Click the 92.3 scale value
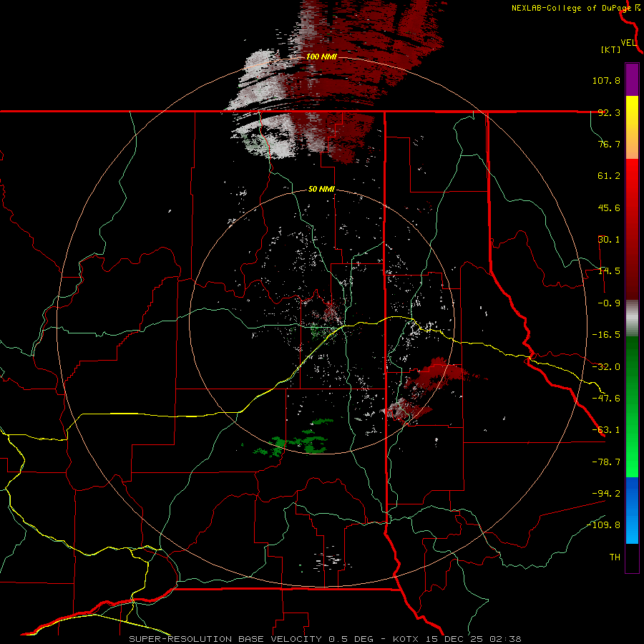 609,112
